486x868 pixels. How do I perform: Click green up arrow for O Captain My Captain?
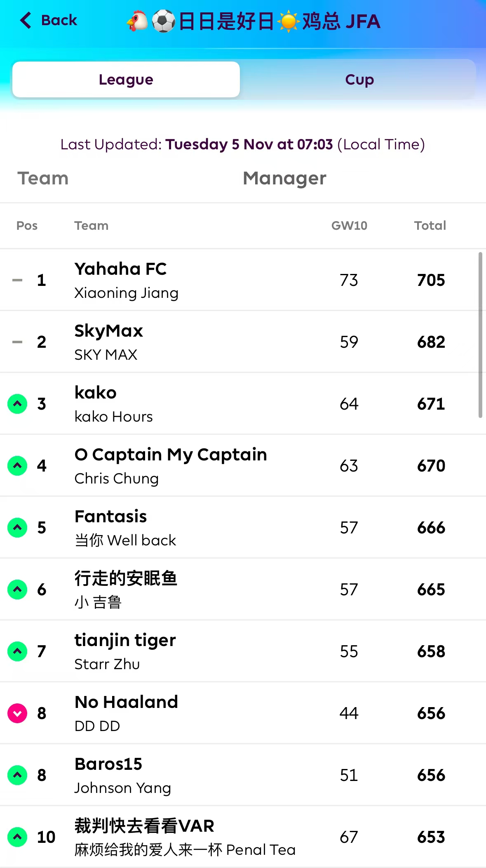click(x=17, y=466)
